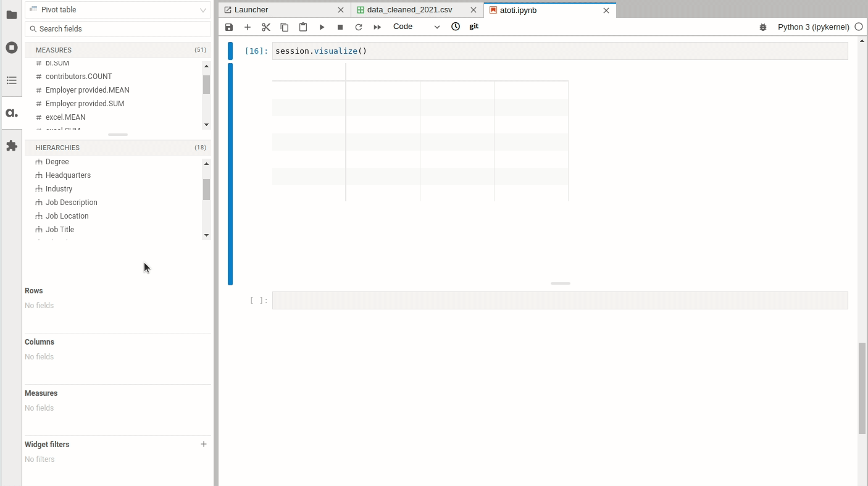Click the bug debugger icon
Screen dimensions: 868x486
tap(763, 27)
